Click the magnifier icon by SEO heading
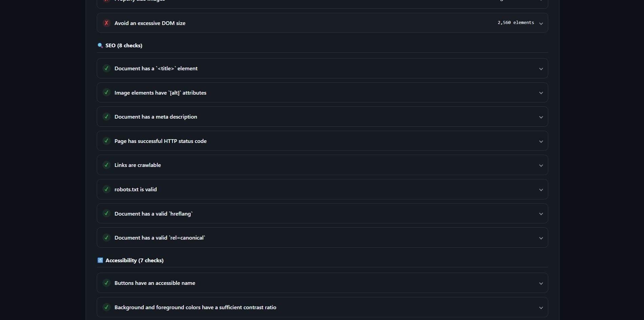This screenshot has height=320, width=644. pyautogui.click(x=100, y=45)
